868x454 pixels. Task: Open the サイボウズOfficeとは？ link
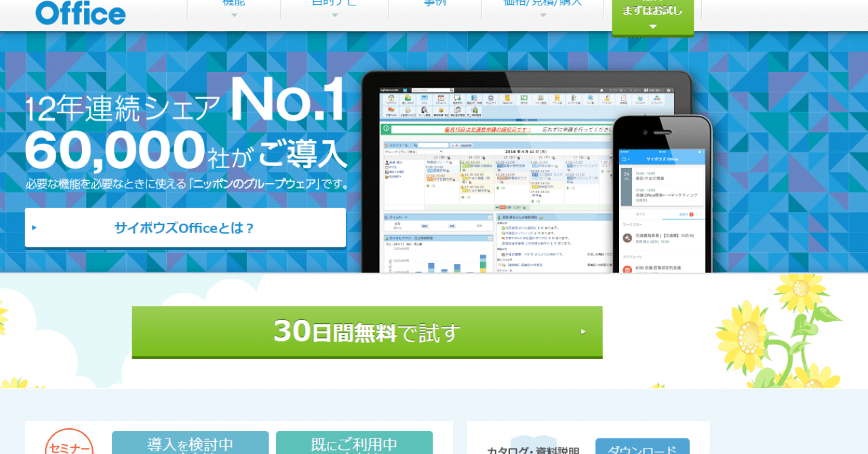[185, 228]
